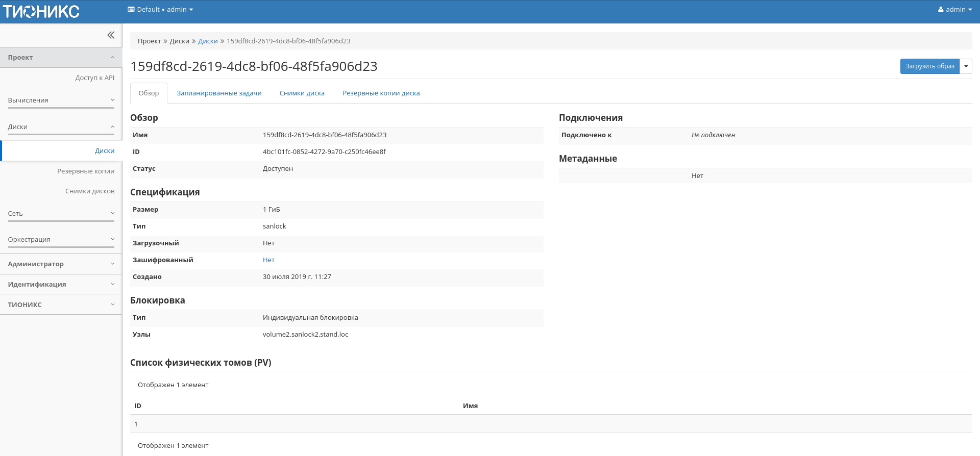980x456 pixels.
Task: Open the Default • admin project selector
Action: click(160, 10)
